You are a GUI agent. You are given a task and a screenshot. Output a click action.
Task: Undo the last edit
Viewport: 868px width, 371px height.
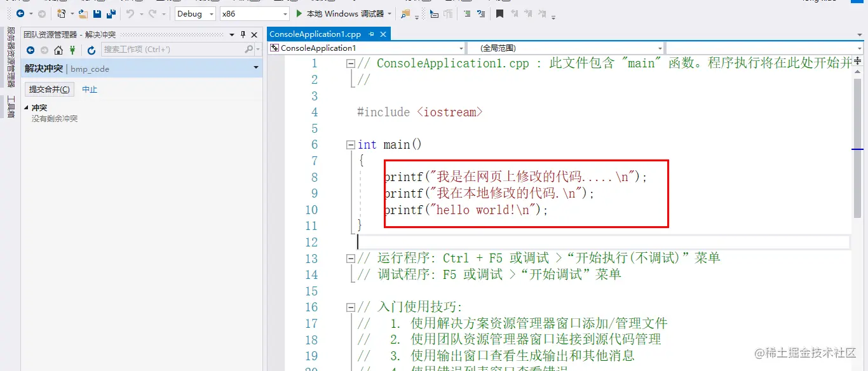point(130,13)
